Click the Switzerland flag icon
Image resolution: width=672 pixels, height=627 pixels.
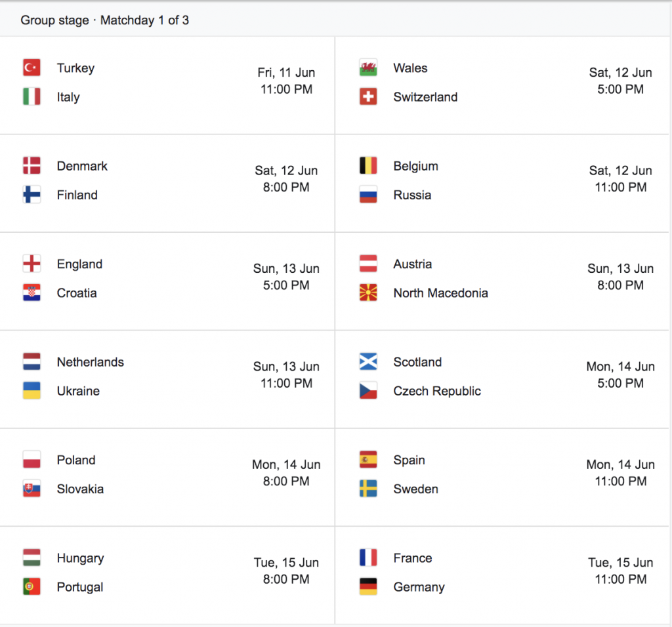(x=368, y=97)
